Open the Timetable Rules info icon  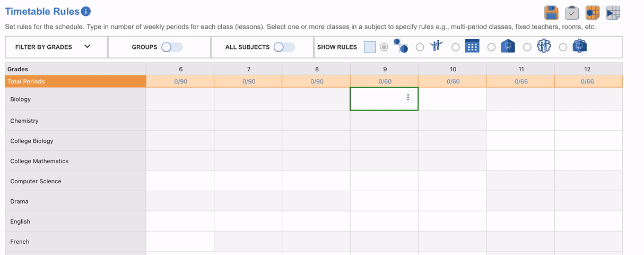86,12
